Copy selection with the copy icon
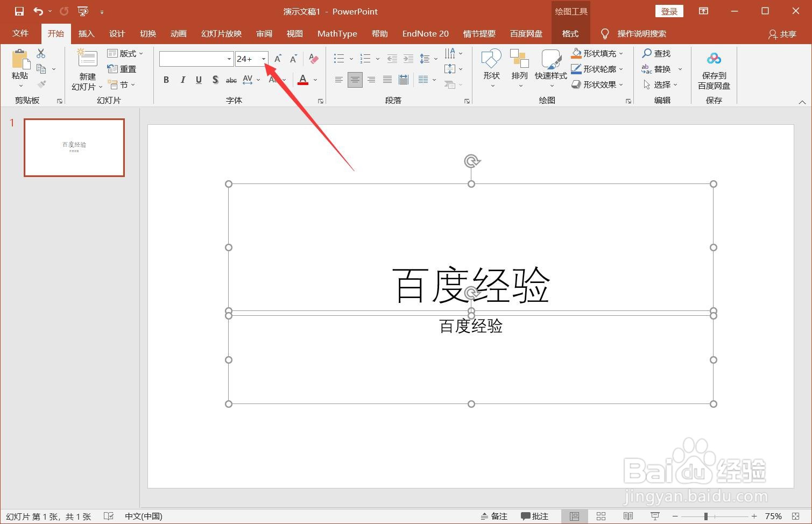 pos(41,68)
